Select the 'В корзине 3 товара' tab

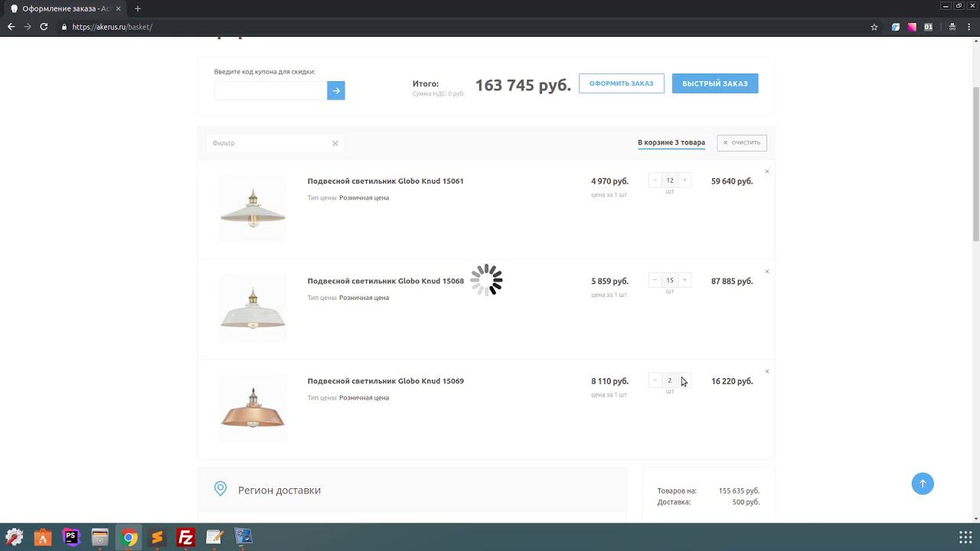[x=671, y=142]
